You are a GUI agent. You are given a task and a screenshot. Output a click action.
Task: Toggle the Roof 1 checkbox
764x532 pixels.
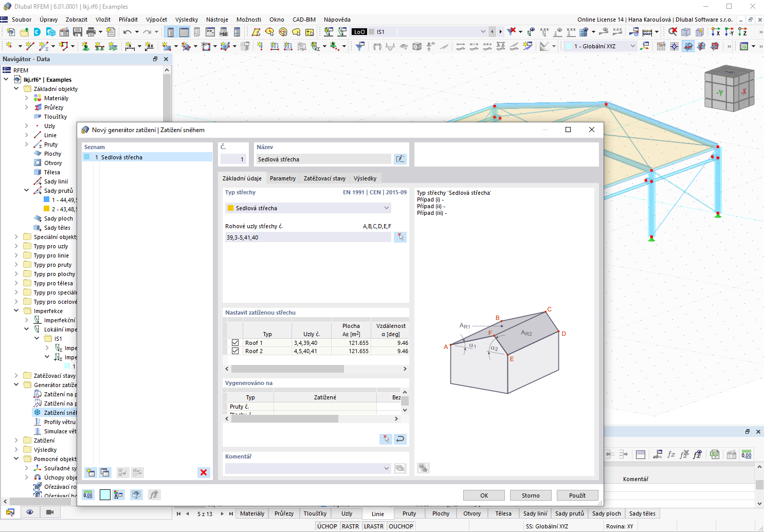pos(235,343)
